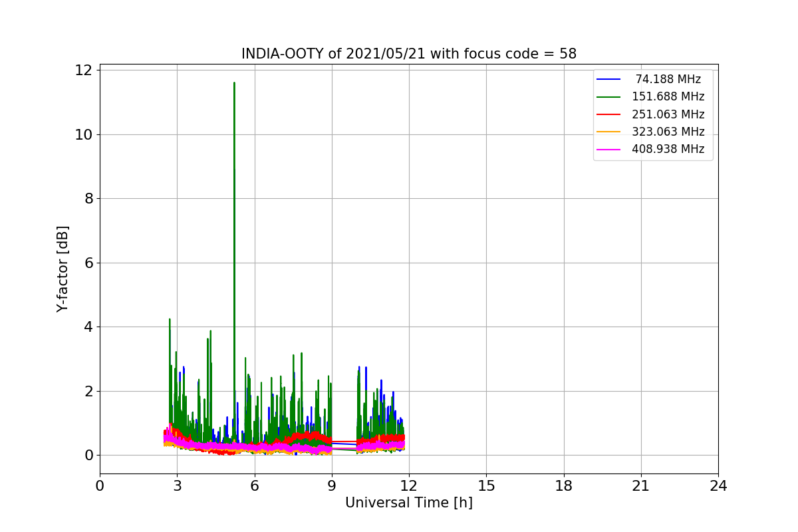This screenshot has width=798, height=532.
Task: Click x-axis tick label 21
Action: (641, 486)
